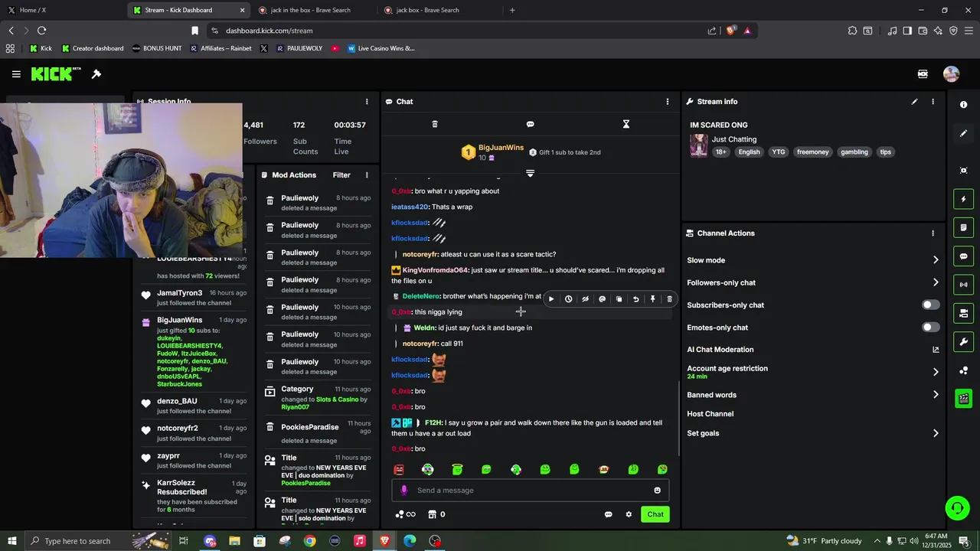Click the broadcast signal icon in right sidebar
Screen dimensions: 980x551
(x=963, y=285)
